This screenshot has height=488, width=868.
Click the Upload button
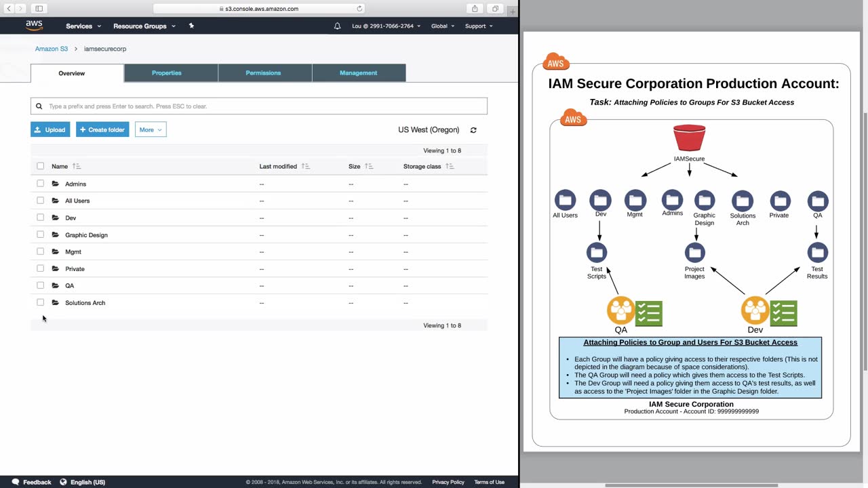(x=50, y=130)
